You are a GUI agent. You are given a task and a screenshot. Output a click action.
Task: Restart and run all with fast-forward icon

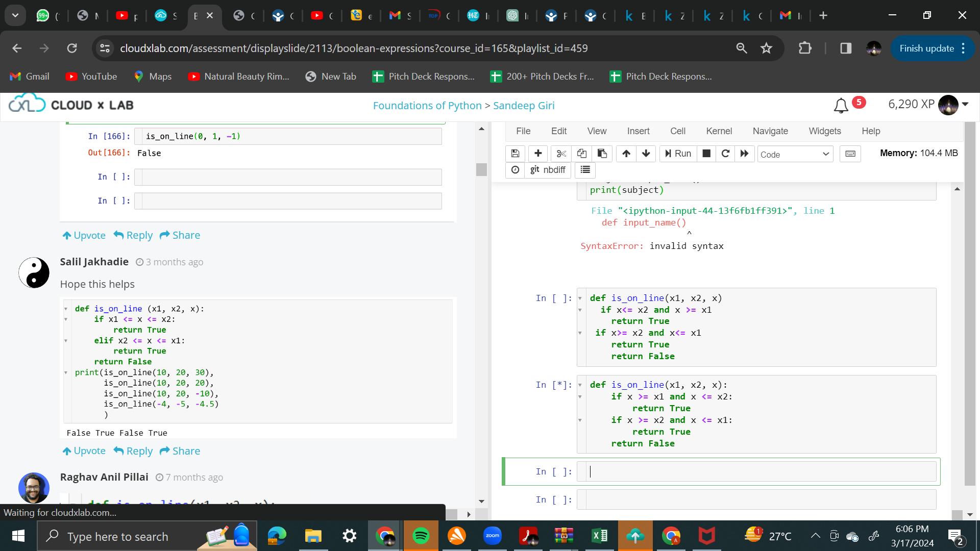coord(745,154)
